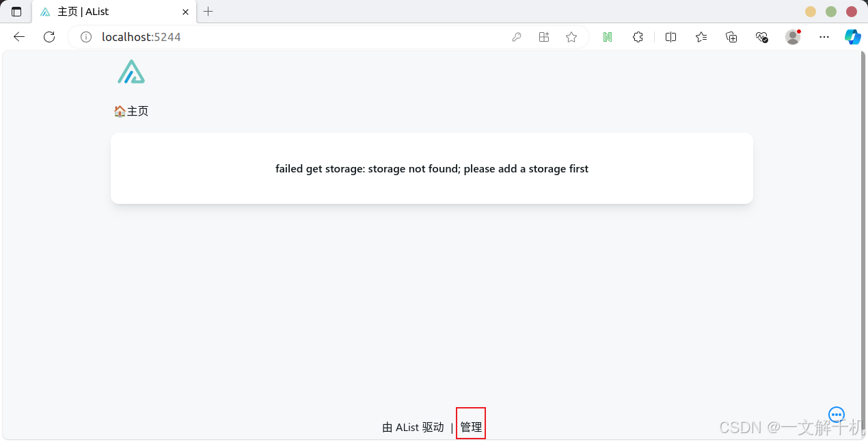Image resolution: width=868 pixels, height=442 pixels.
Task: Bookmark this page with the star
Action: pos(571,37)
